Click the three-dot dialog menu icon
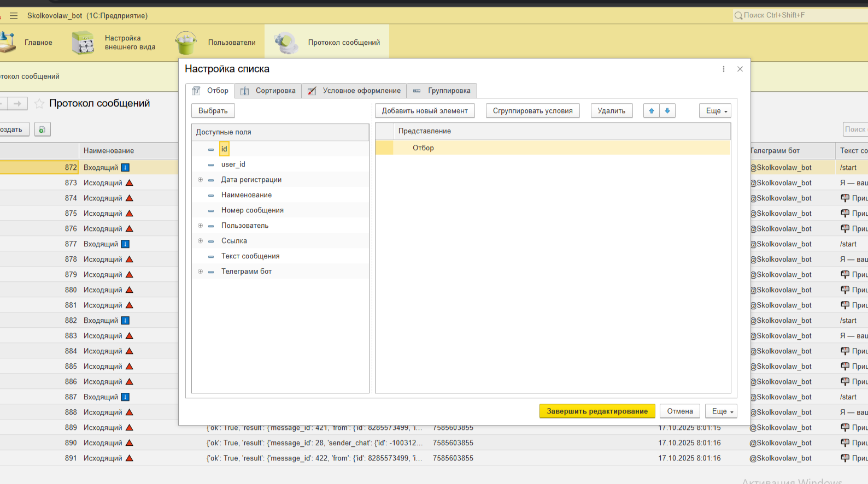 tap(724, 69)
